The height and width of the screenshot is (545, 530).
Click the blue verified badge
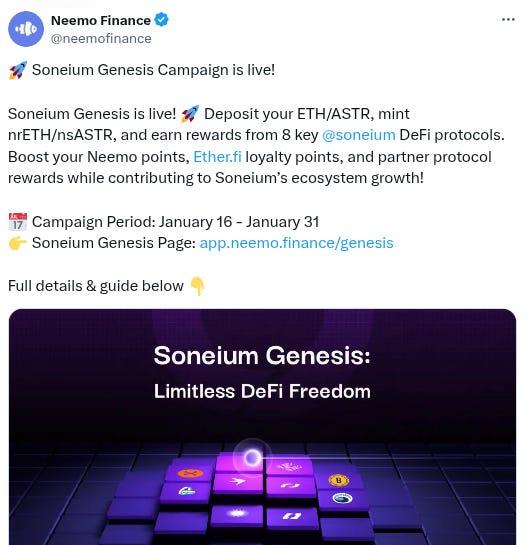(x=161, y=20)
